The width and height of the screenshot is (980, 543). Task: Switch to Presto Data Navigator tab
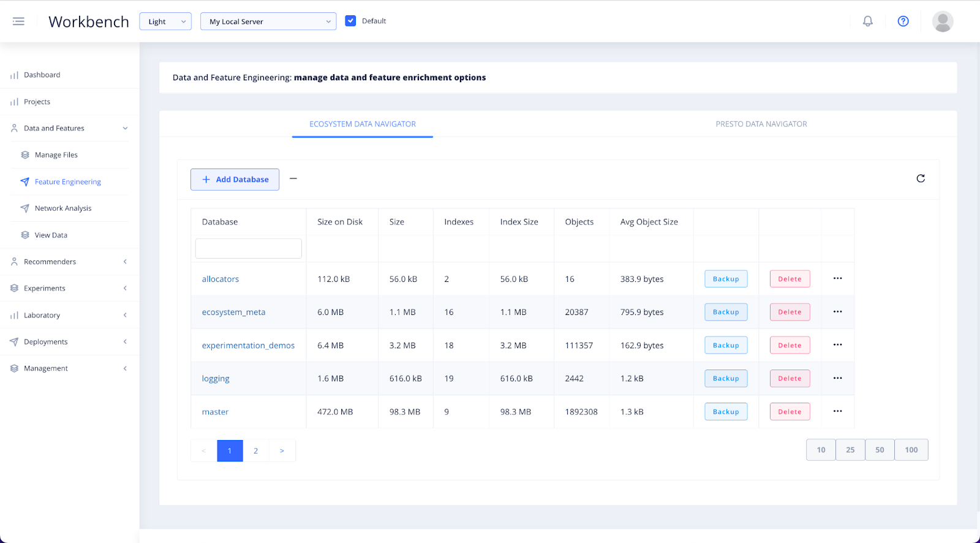[x=761, y=124]
